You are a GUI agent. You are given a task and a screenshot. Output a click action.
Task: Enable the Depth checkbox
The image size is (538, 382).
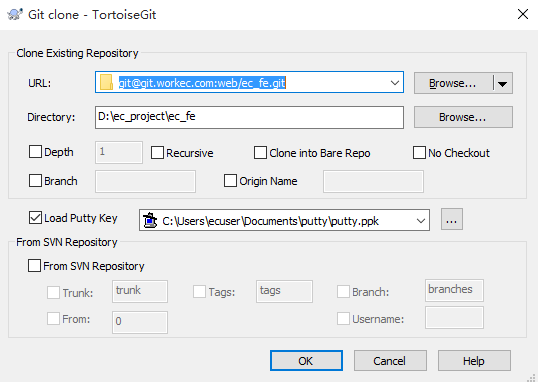35,152
